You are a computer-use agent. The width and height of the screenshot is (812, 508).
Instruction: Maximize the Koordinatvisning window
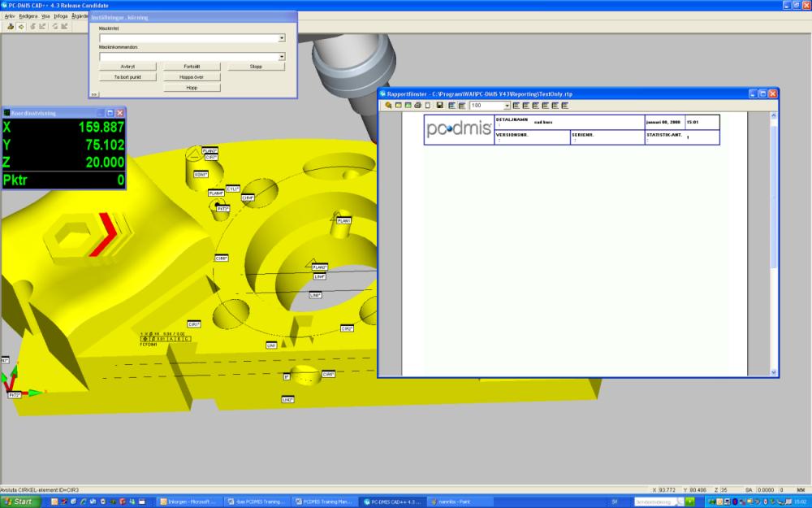[x=110, y=113]
